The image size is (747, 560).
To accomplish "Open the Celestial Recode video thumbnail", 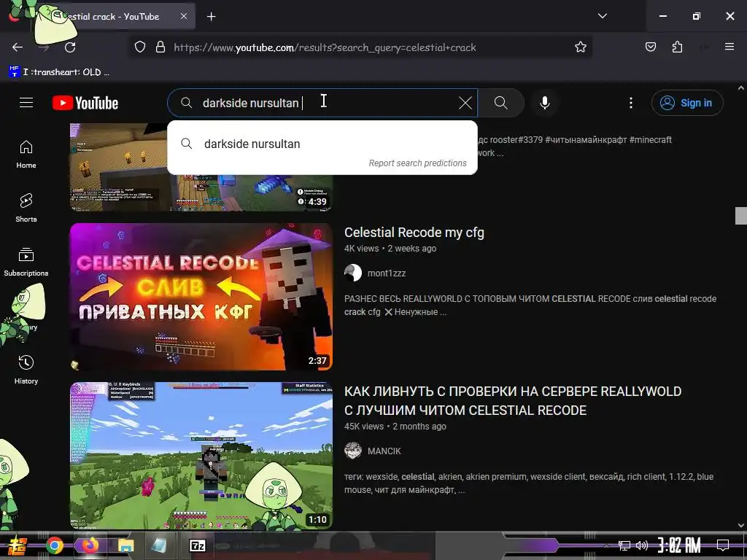I will click(201, 297).
